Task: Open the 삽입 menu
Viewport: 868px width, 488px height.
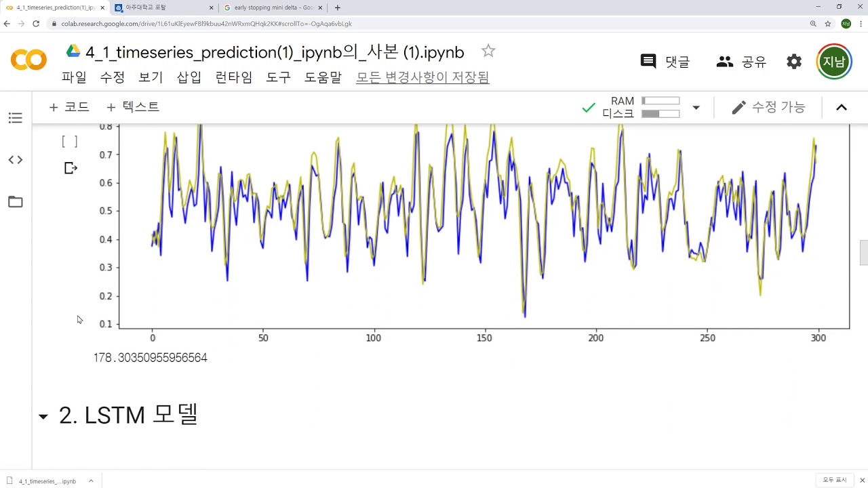Action: [x=189, y=77]
